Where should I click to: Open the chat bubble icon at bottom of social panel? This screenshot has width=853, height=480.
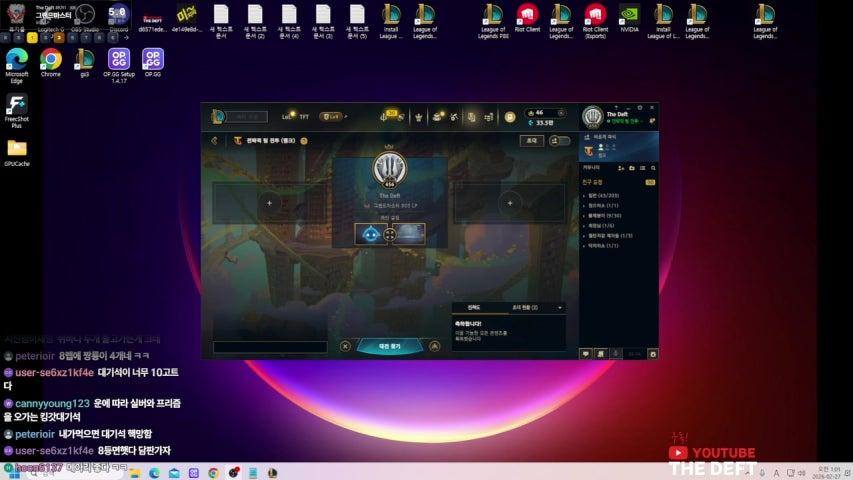585,354
